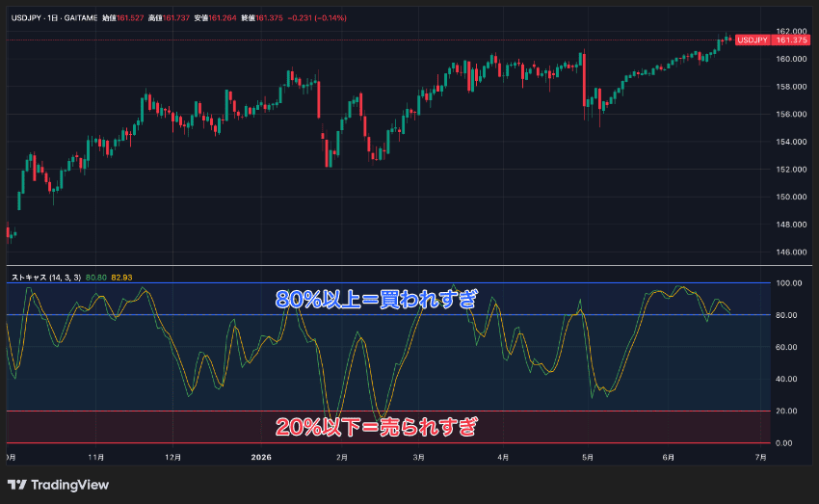Click the green 80.80 stochastic value
Viewport: 819px width, 504px height.
point(96,278)
